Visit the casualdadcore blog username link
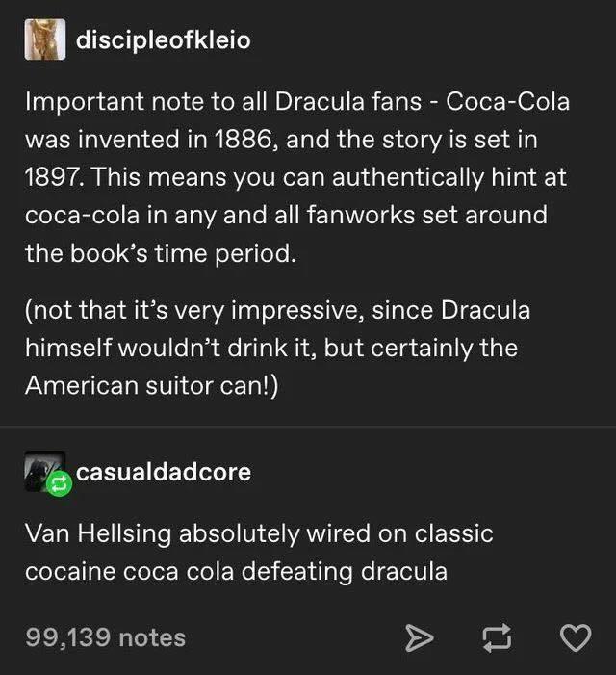This screenshot has width=616, height=675. point(163,472)
